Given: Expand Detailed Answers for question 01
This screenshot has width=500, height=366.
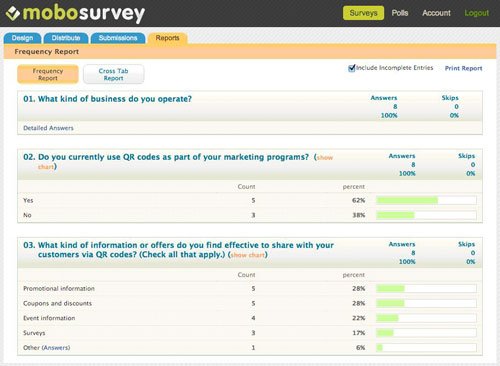Looking at the screenshot, I should click(48, 128).
